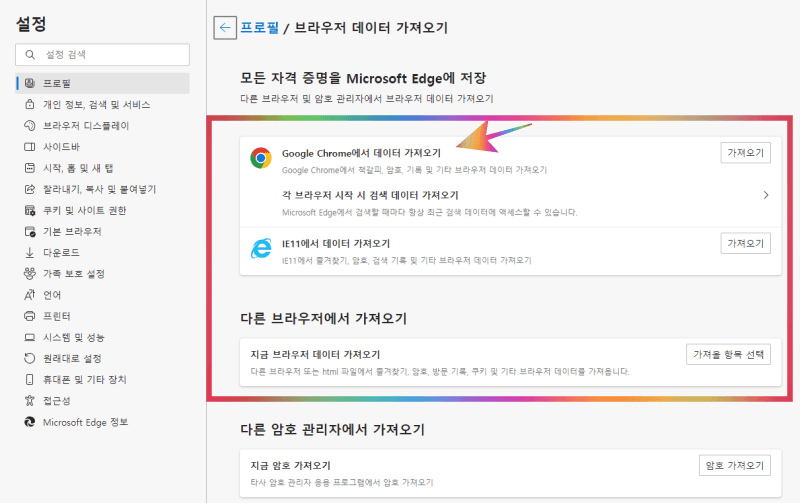Open 잘라내기, 복사 및 붙여넣기 text
The image size is (800, 503).
tap(99, 189)
